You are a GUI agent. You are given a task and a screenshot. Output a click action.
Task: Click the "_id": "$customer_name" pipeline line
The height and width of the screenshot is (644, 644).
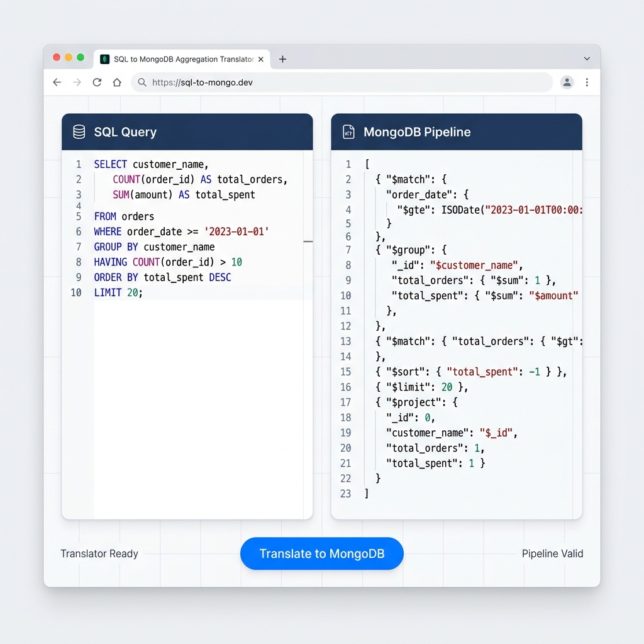pos(457,265)
